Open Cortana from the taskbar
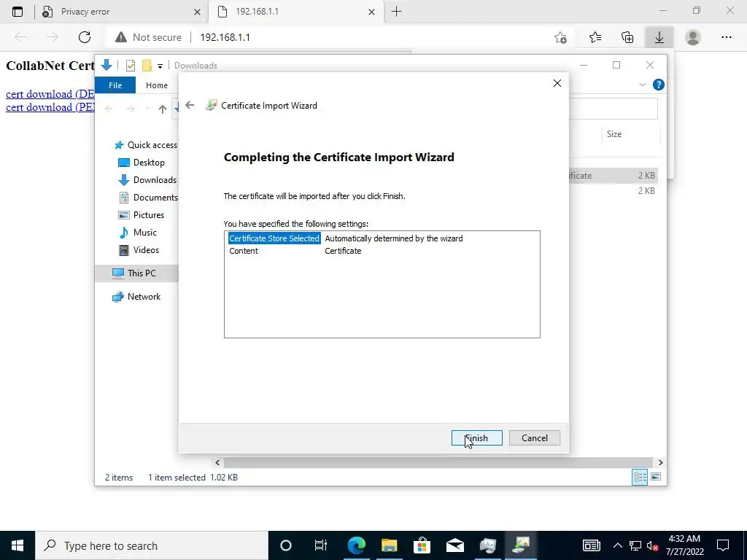The height and width of the screenshot is (560, 747). tap(286, 545)
